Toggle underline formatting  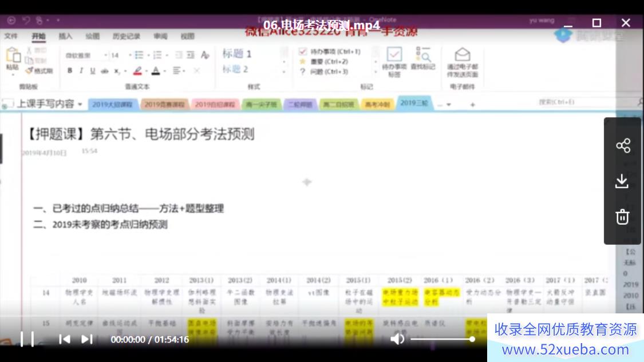(93, 70)
